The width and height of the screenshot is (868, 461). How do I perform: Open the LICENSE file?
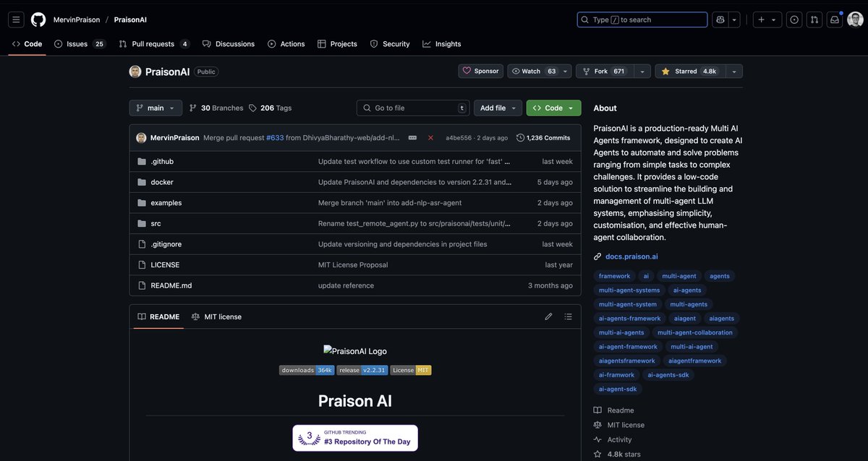[165, 264]
